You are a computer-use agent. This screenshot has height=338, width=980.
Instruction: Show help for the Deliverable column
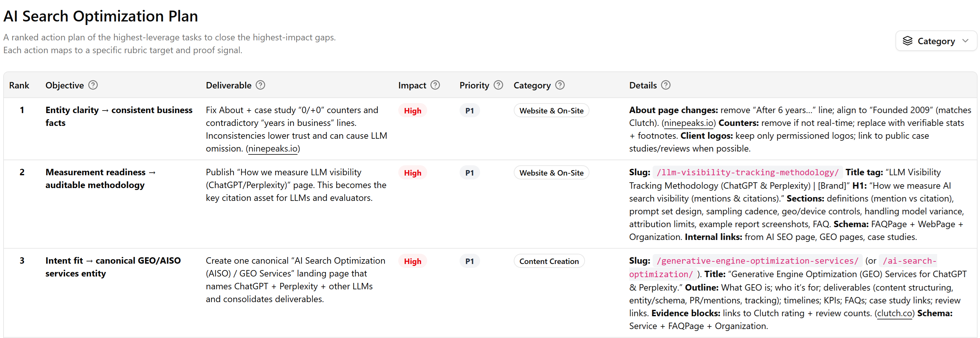point(260,85)
